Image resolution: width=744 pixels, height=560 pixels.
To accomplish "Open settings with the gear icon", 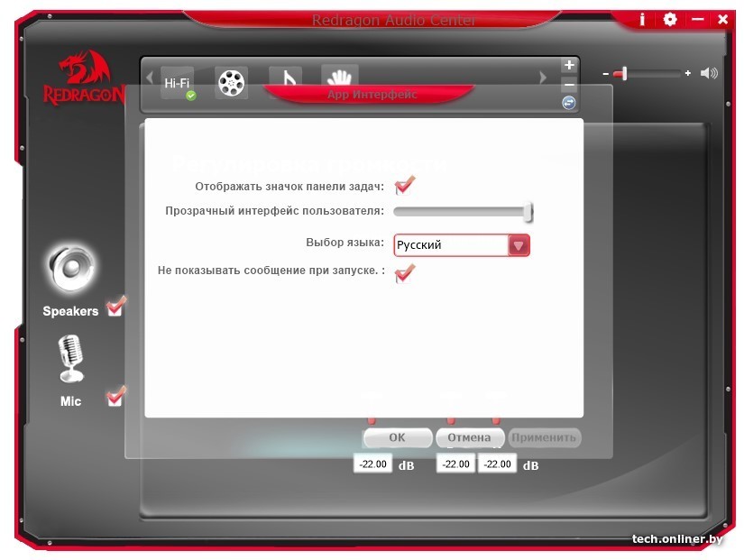I will coord(670,20).
